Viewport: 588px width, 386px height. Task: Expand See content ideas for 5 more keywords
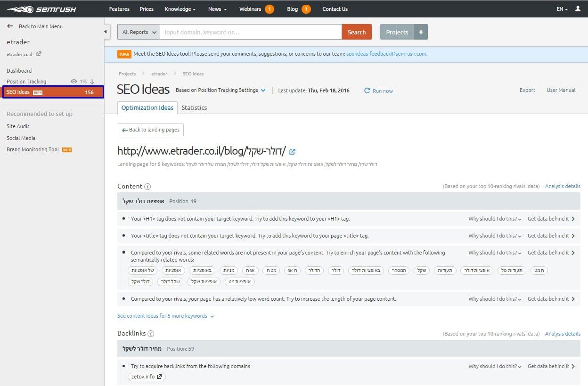tap(165, 316)
